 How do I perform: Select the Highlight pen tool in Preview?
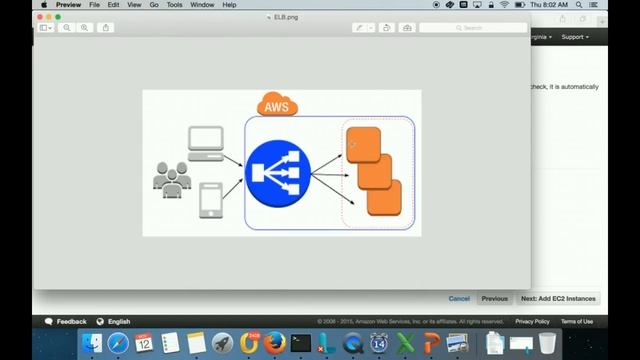[x=360, y=28]
